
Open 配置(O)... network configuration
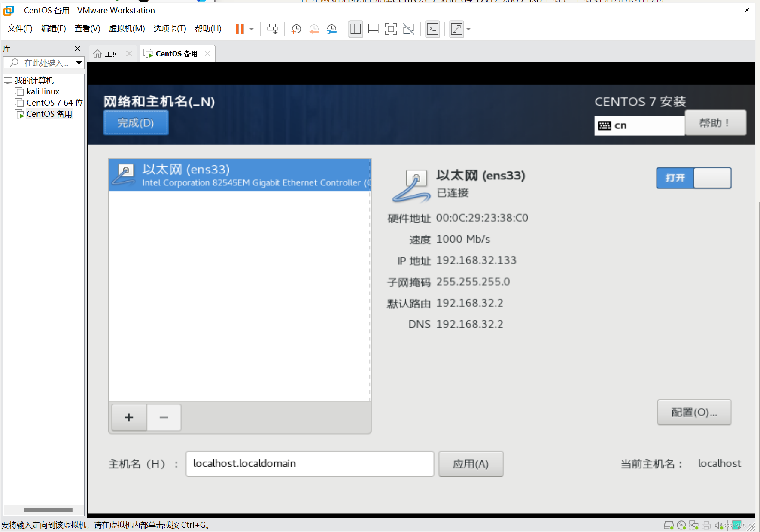point(694,412)
